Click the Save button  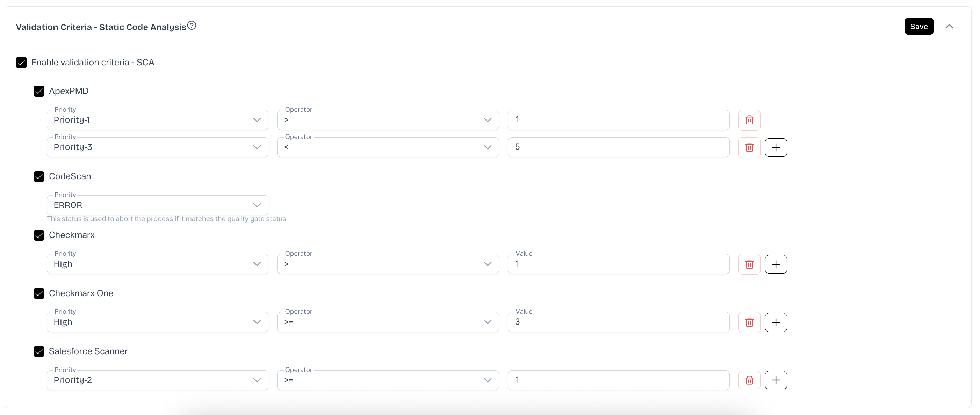[x=918, y=26]
